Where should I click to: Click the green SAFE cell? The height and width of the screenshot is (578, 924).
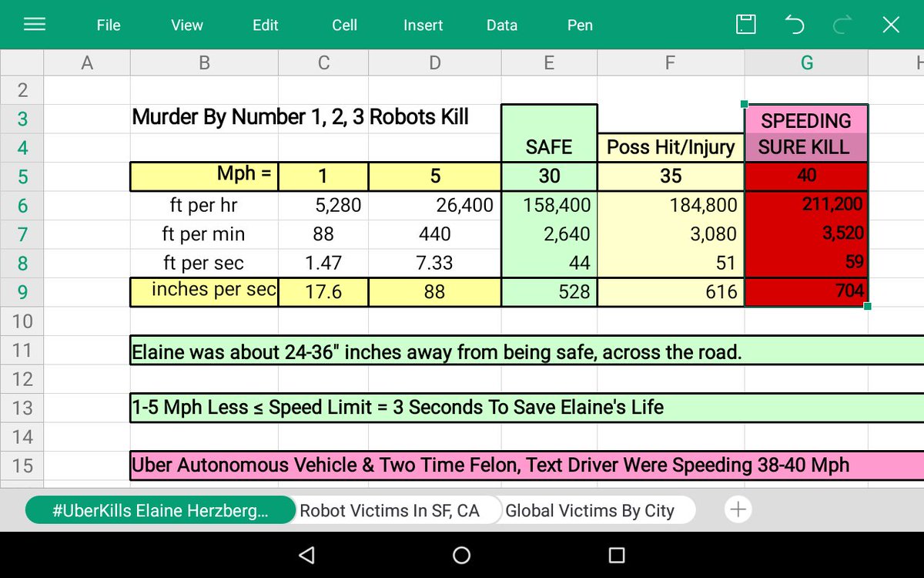click(549, 133)
